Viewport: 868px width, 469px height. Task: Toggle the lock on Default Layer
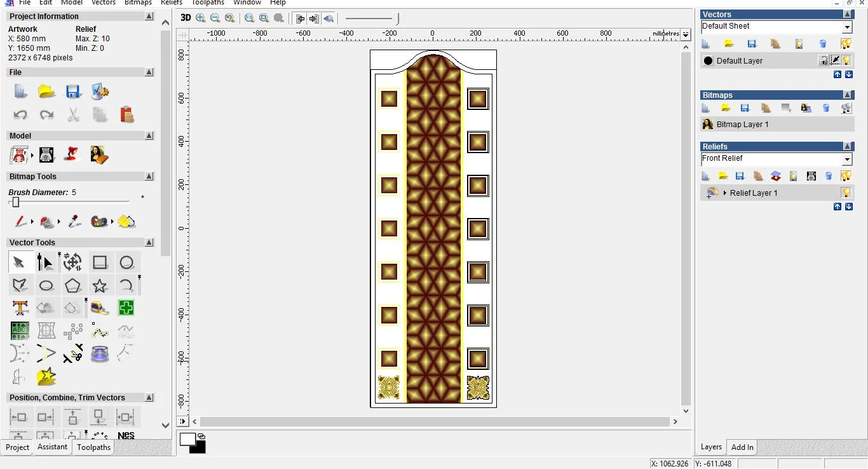click(824, 60)
